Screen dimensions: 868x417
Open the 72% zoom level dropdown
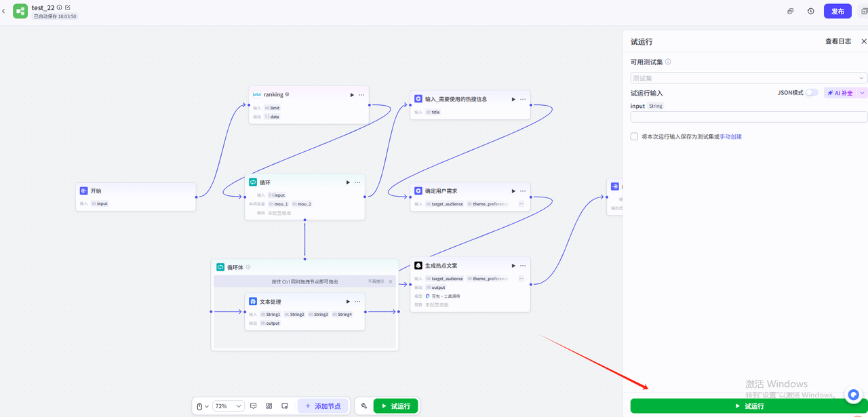pos(229,406)
